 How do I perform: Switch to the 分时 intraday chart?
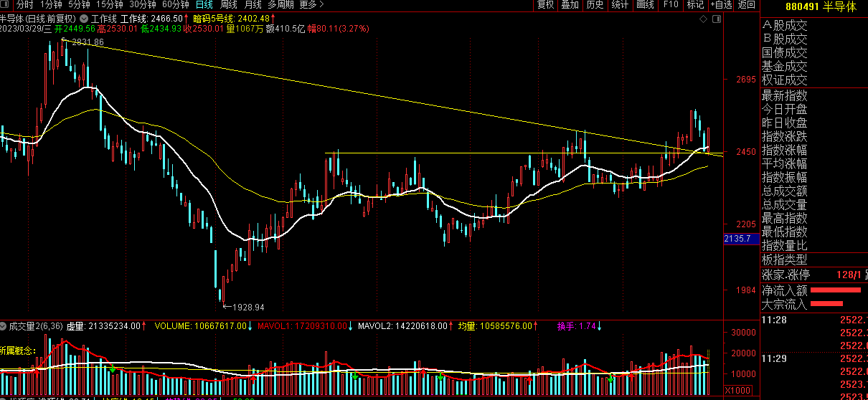coord(25,4)
